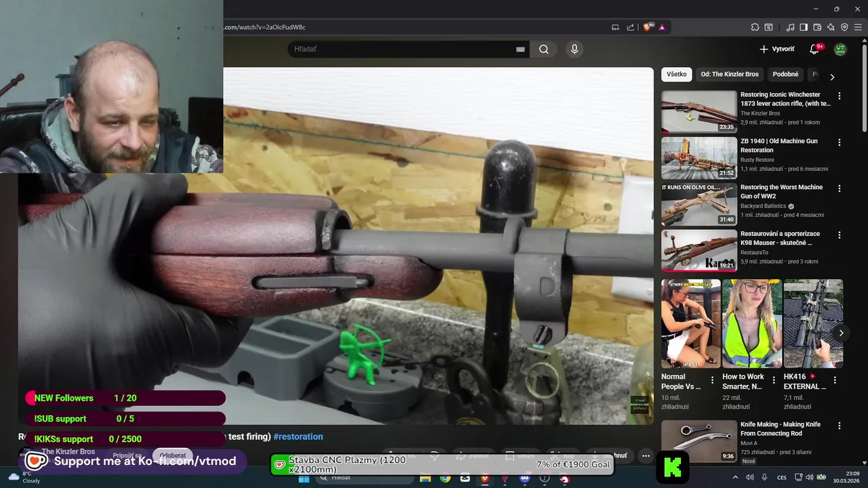Open YouTube notifications bell
The height and width of the screenshot is (488, 868).
[x=816, y=49]
